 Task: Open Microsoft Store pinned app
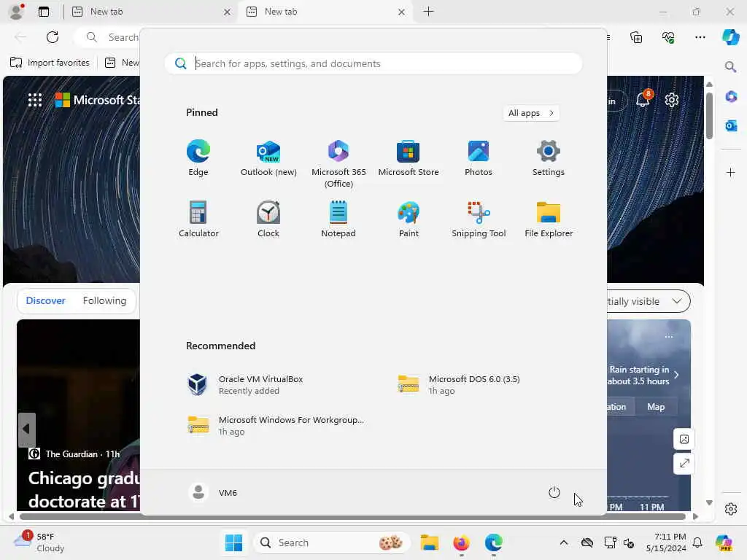[x=409, y=158]
